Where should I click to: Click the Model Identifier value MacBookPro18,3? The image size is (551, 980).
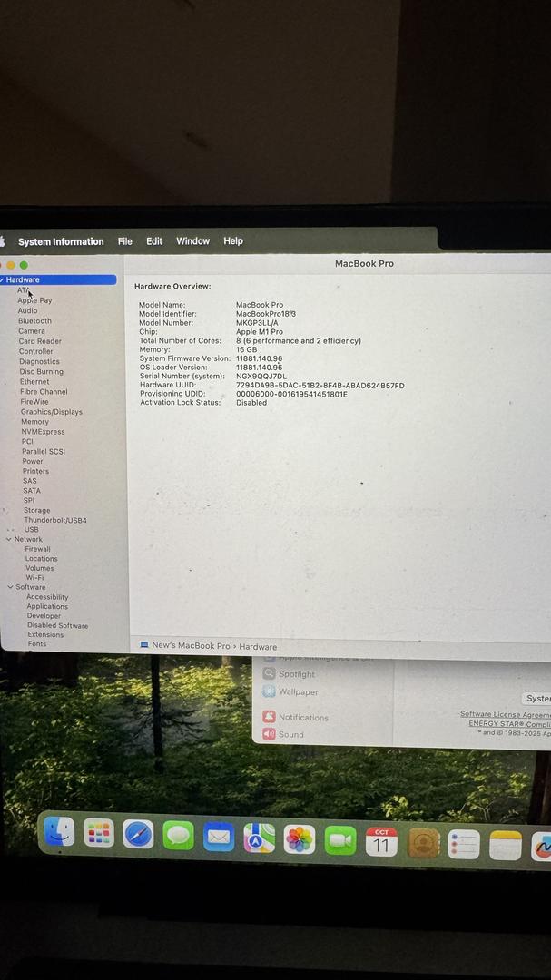266,314
